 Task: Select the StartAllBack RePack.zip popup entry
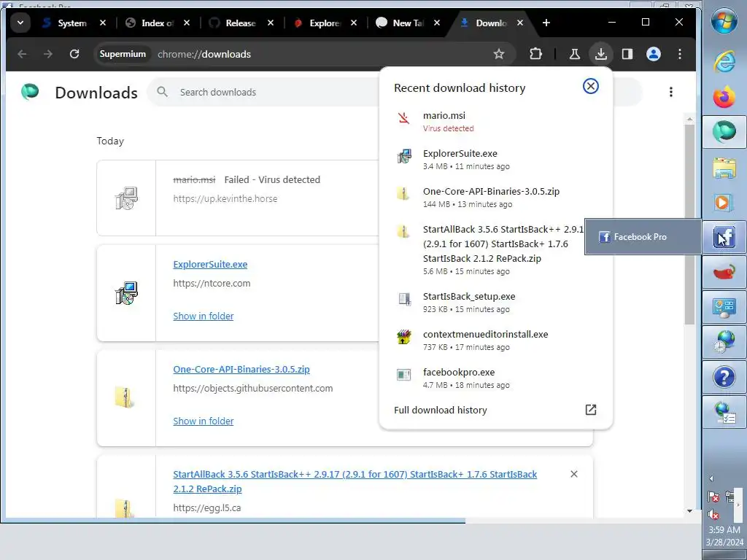[x=495, y=250]
